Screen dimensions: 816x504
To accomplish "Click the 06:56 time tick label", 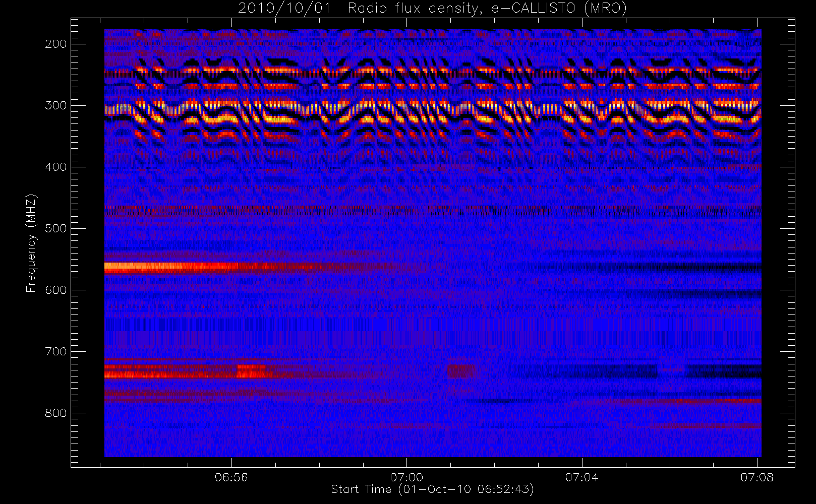I will click(x=231, y=477).
